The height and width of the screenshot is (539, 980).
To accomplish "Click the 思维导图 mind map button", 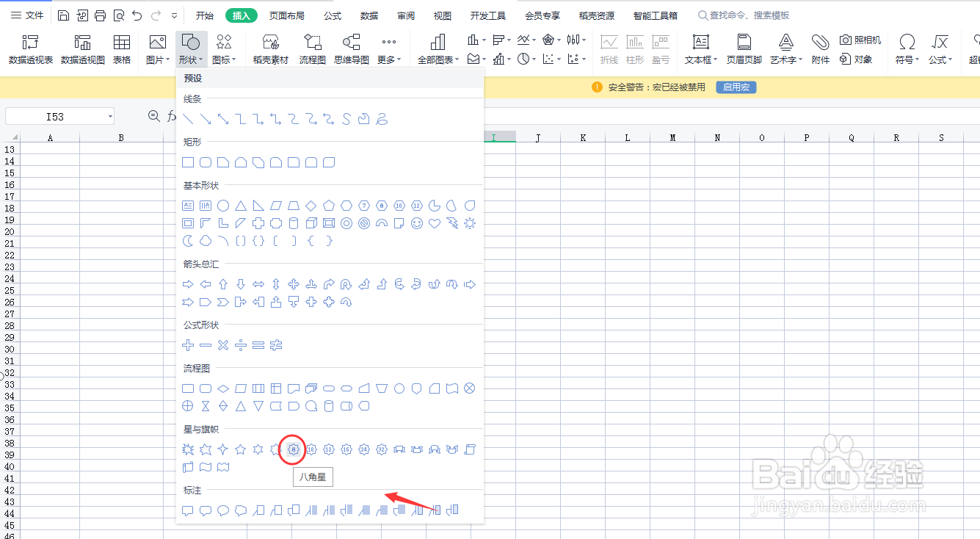I will click(x=352, y=50).
